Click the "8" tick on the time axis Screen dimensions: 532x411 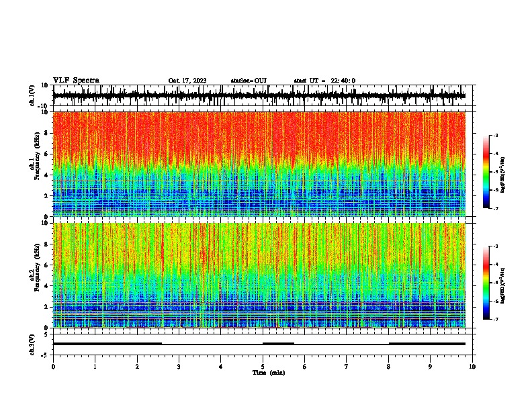[x=388, y=367]
